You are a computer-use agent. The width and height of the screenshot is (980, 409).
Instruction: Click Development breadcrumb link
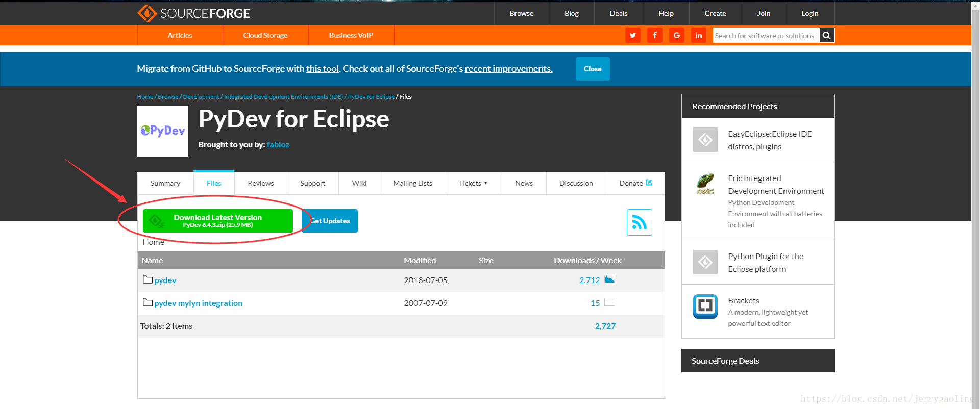tap(201, 97)
